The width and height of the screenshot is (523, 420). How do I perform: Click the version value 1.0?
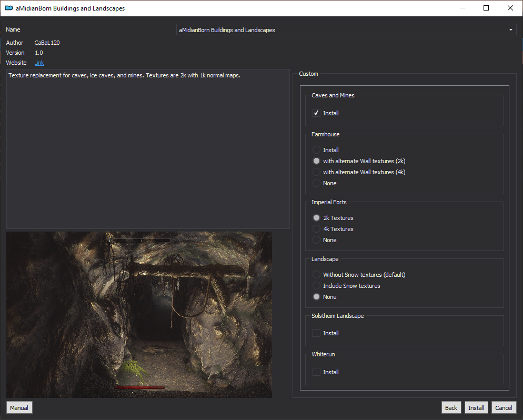coord(39,53)
